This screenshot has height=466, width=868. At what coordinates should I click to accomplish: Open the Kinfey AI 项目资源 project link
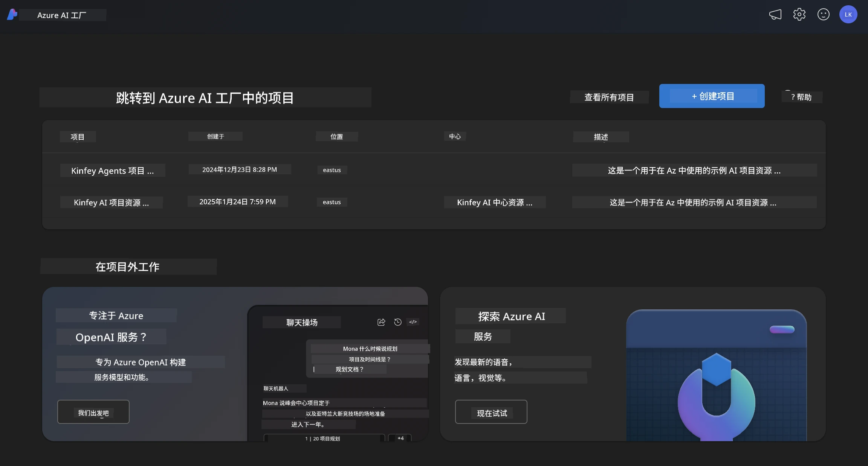(112, 203)
